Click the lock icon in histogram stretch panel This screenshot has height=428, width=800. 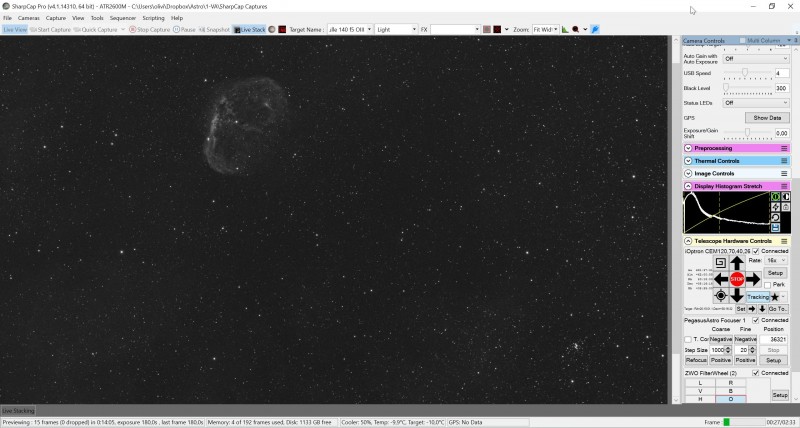(x=786, y=207)
